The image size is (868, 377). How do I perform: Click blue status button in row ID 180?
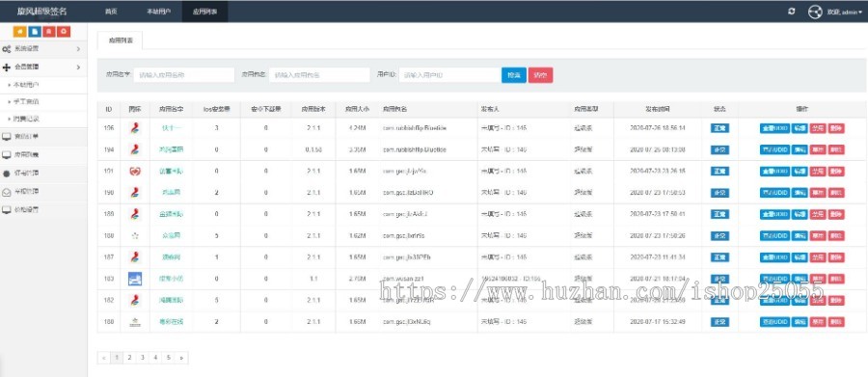coord(719,322)
